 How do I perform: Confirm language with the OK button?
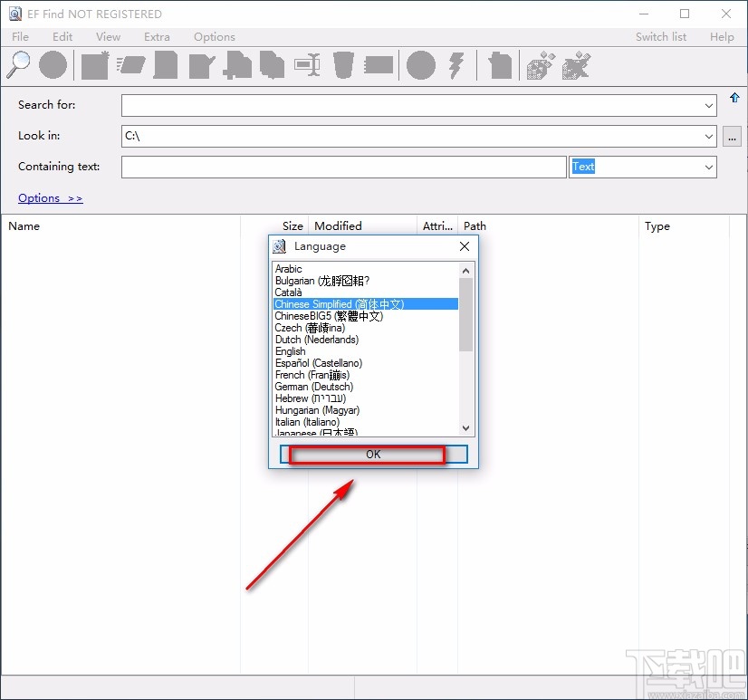(373, 455)
